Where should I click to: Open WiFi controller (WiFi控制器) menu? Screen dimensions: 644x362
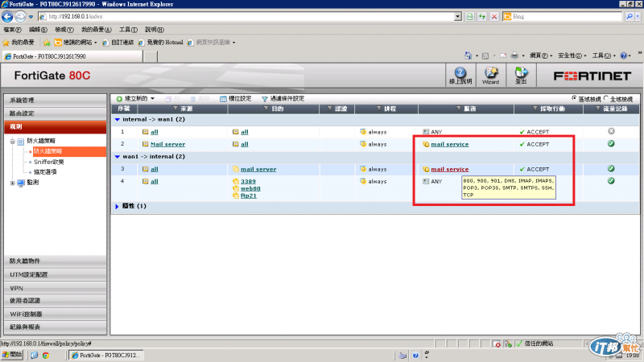(56, 314)
